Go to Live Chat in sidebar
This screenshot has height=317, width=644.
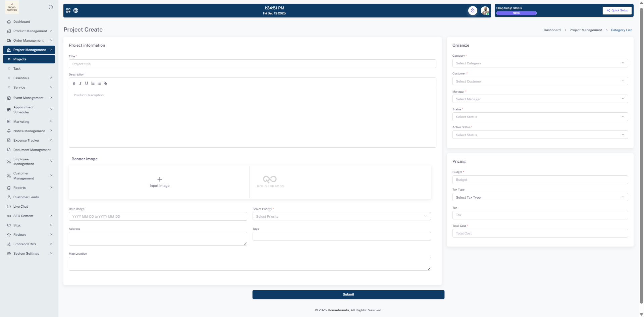(21, 207)
